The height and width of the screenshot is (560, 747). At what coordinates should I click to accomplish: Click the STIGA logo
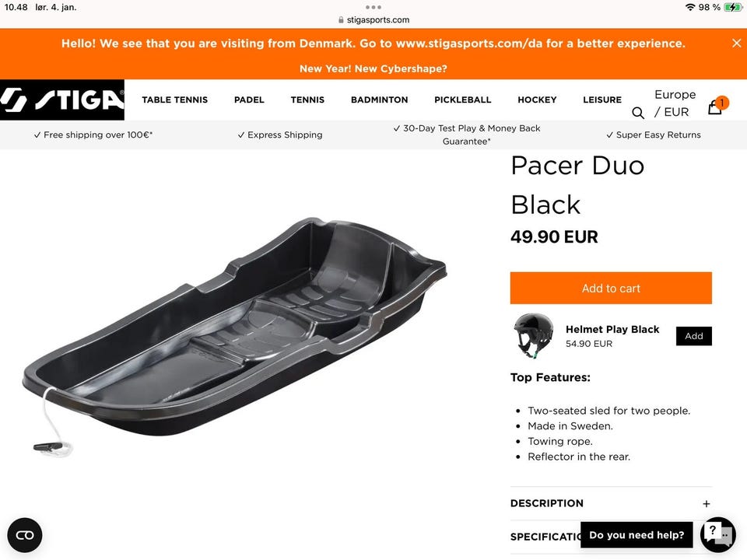click(x=62, y=100)
